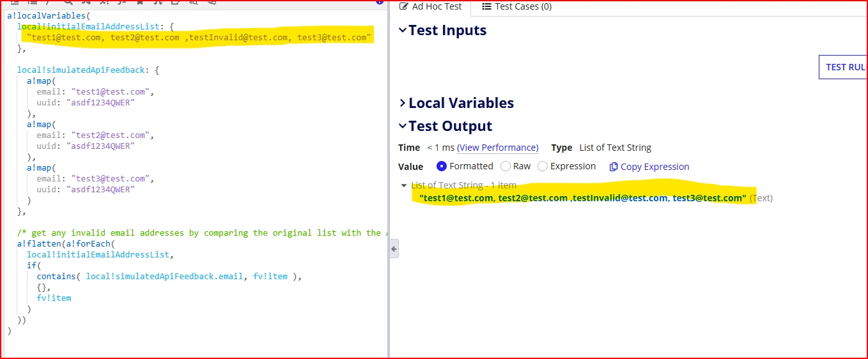Click the a!flatten(a!forEach( line
Image resolution: width=868 pixels, height=359 pixels.
(66, 244)
